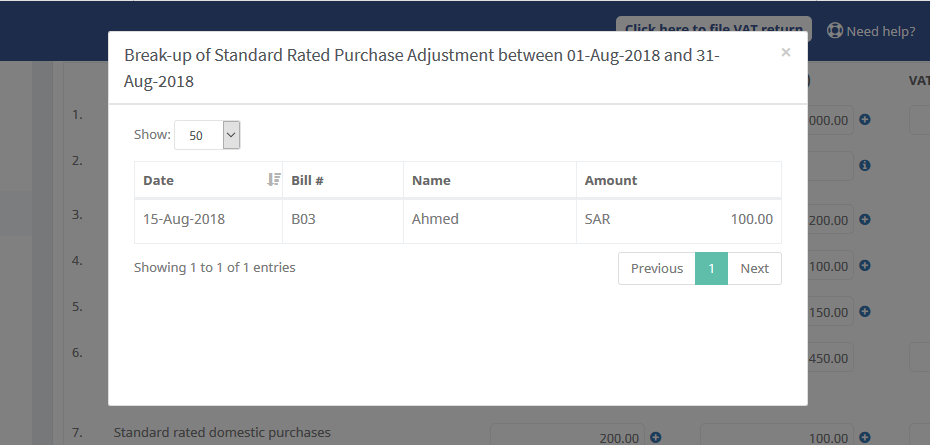
Task: Sort entries by the Date column icon
Action: [273, 180]
